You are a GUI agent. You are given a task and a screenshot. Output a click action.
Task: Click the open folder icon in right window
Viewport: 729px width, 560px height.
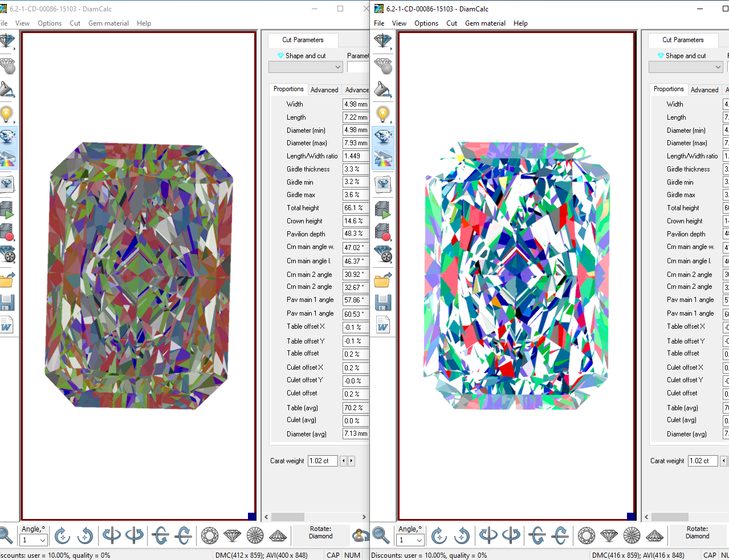[x=382, y=280]
